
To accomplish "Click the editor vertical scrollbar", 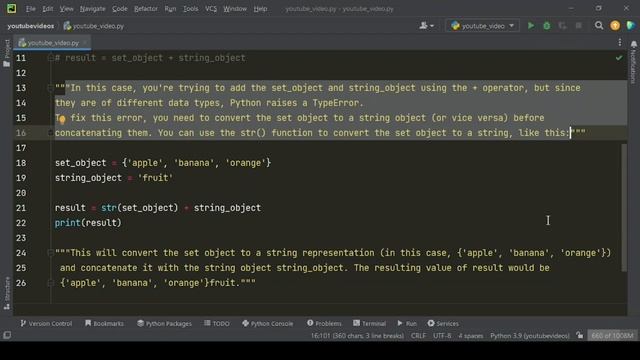I will click(x=624, y=207).
